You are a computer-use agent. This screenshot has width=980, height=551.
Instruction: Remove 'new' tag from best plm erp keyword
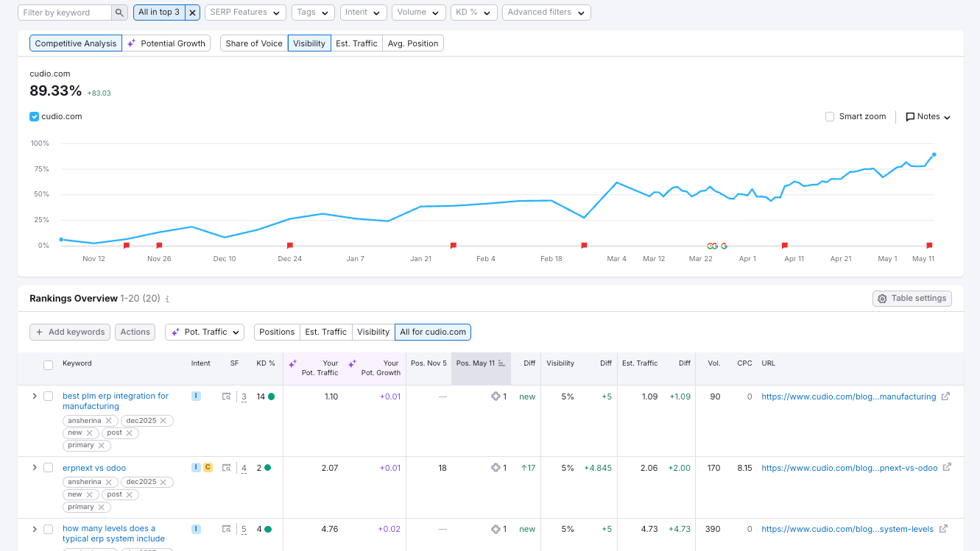coord(88,433)
